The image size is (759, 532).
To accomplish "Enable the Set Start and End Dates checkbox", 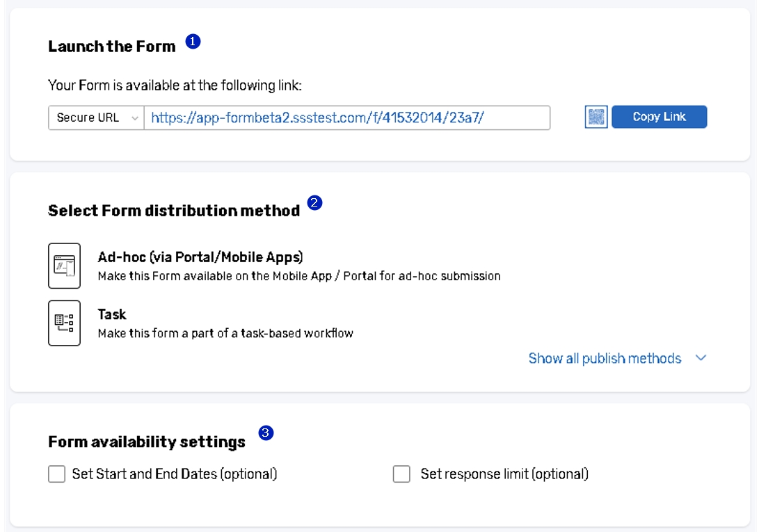I will (57, 474).
